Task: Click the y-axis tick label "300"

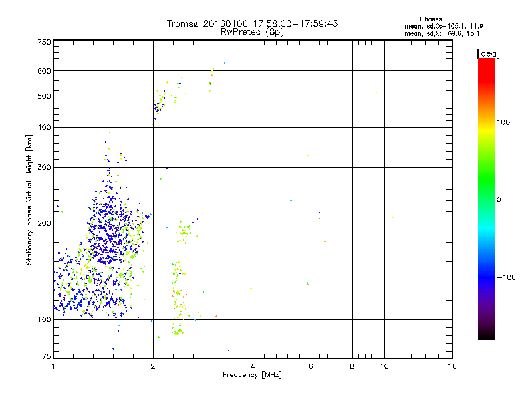Action: (44, 168)
